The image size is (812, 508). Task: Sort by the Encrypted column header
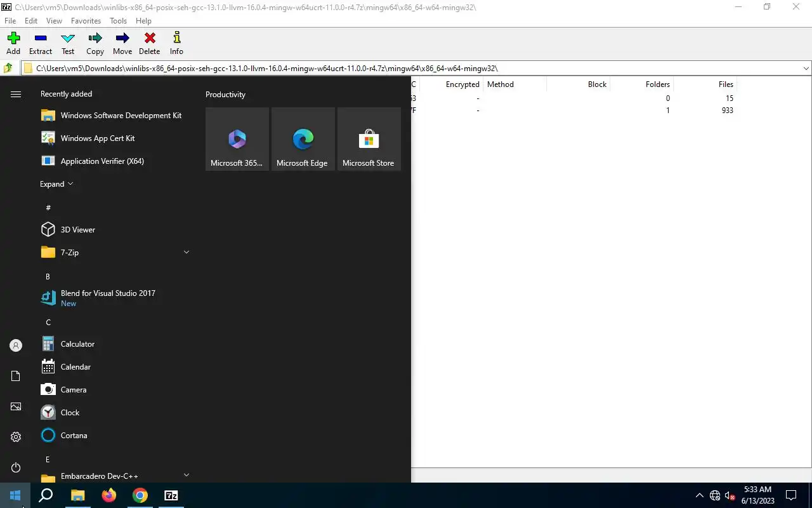pyautogui.click(x=451, y=84)
